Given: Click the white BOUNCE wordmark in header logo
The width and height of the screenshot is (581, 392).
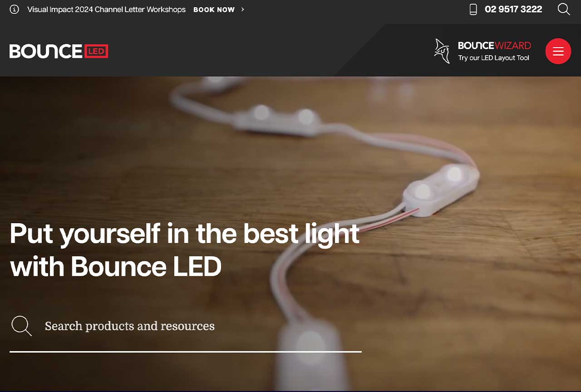Looking at the screenshot, I should click(x=46, y=51).
